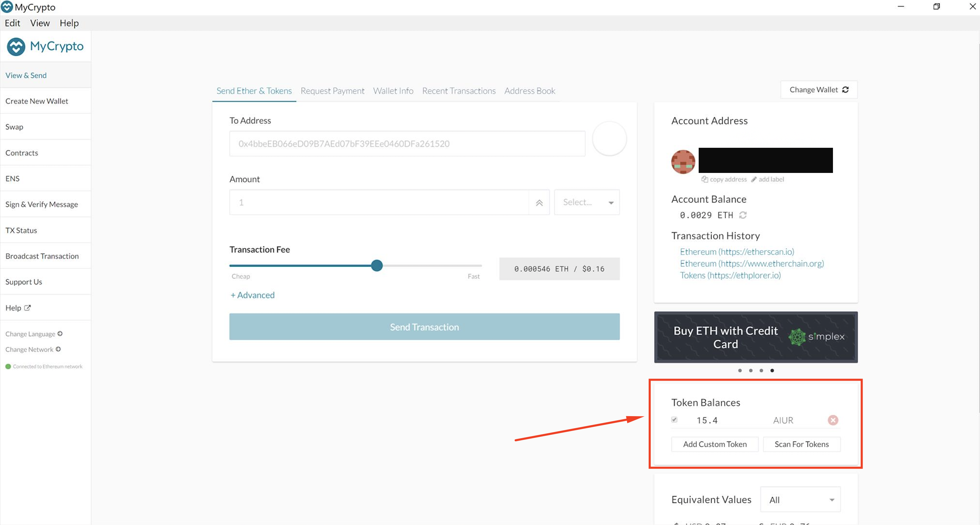Click the refresh Change Wallet icon
This screenshot has width=980, height=525.
coord(846,90)
